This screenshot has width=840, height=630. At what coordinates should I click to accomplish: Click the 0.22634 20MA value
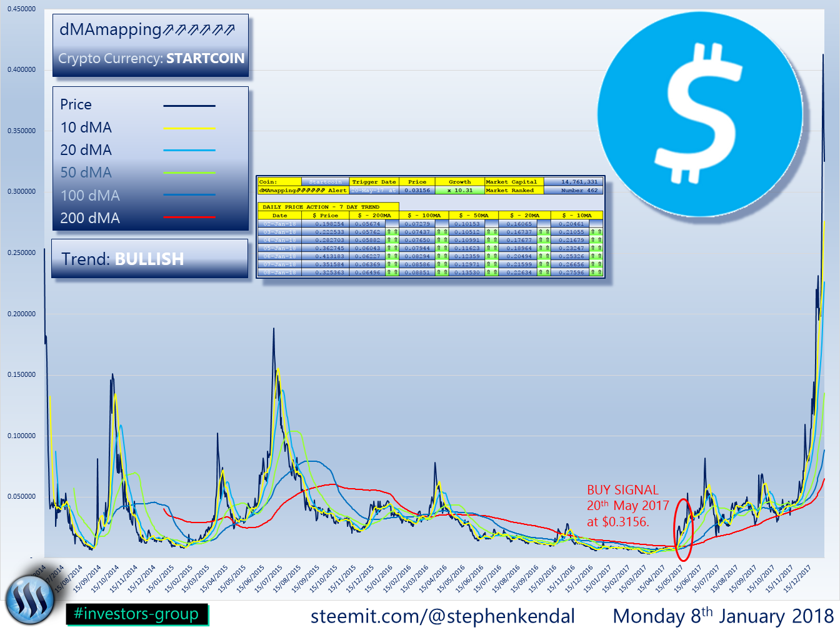(x=518, y=272)
